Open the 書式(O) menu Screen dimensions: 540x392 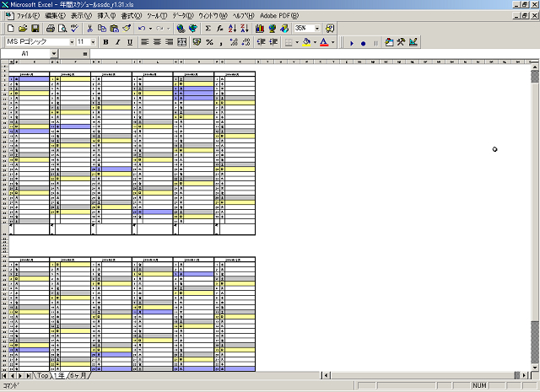click(x=132, y=16)
